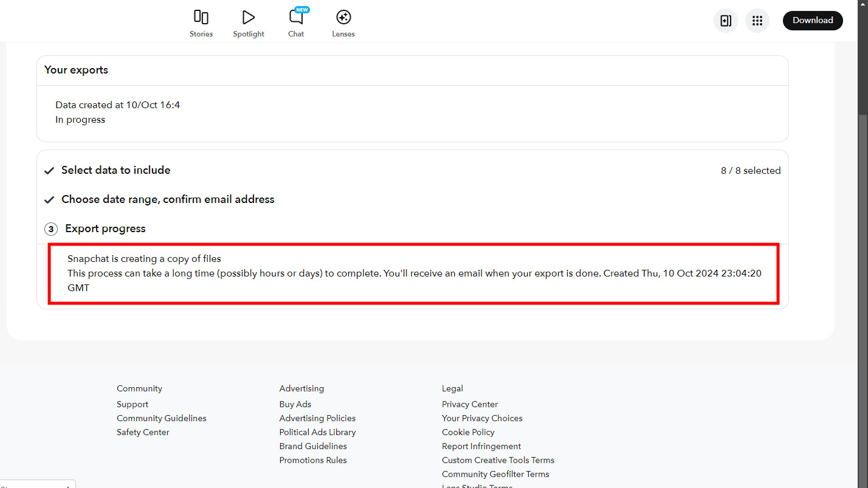This screenshot has height=488, width=868.
Task: Go to the Safety Center link
Action: [x=143, y=432]
